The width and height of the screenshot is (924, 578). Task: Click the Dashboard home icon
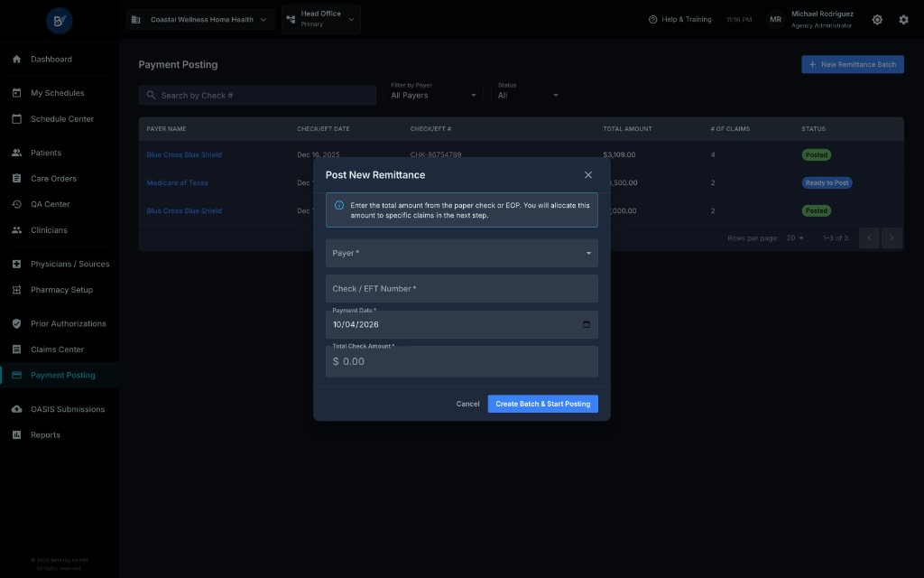[x=16, y=59]
